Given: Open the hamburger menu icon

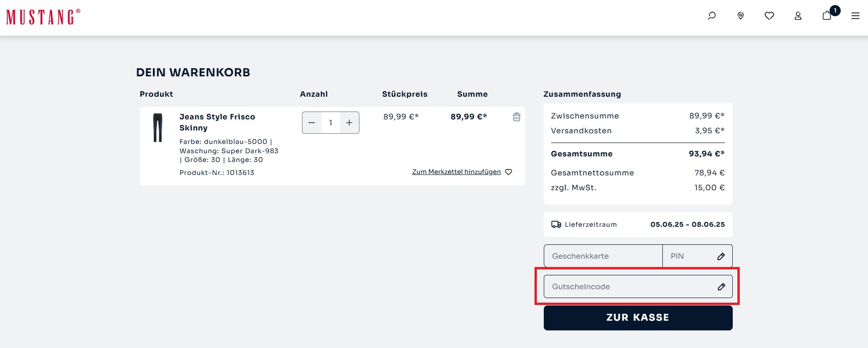Looking at the screenshot, I should click(855, 16).
